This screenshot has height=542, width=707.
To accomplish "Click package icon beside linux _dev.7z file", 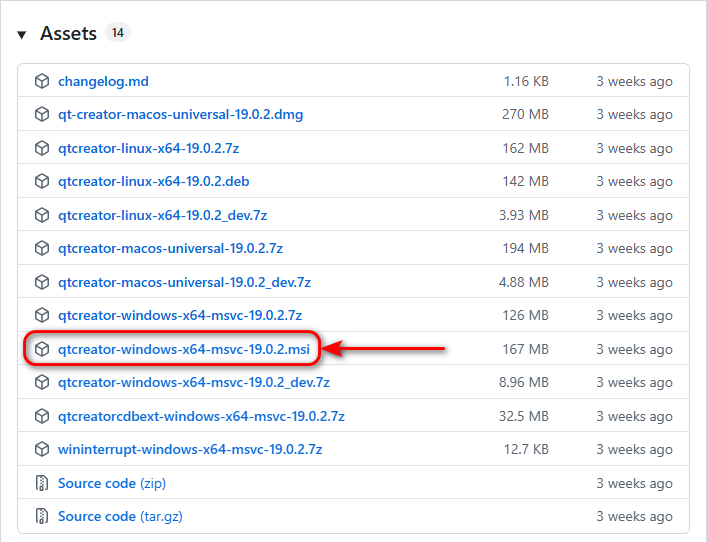I will [42, 215].
